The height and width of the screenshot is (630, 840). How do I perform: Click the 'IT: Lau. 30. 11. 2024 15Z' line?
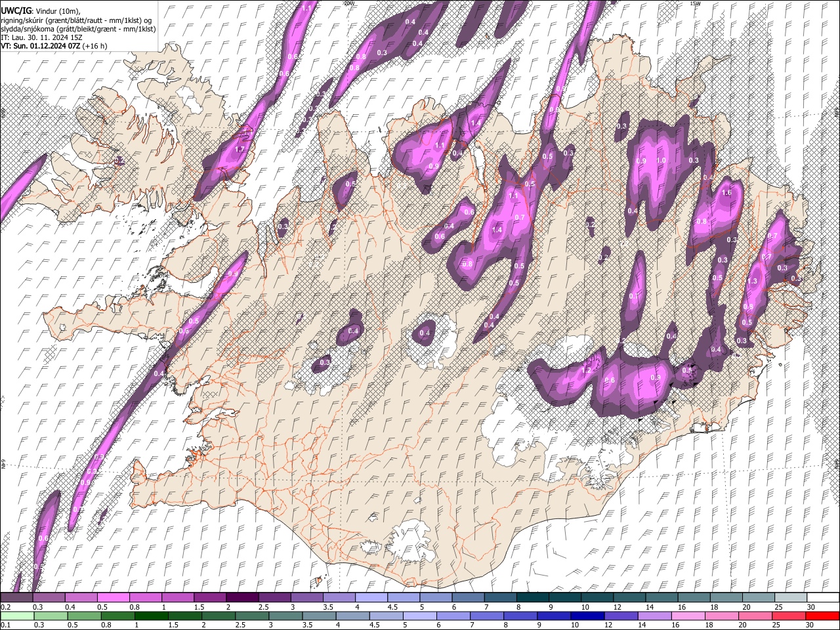[41, 37]
